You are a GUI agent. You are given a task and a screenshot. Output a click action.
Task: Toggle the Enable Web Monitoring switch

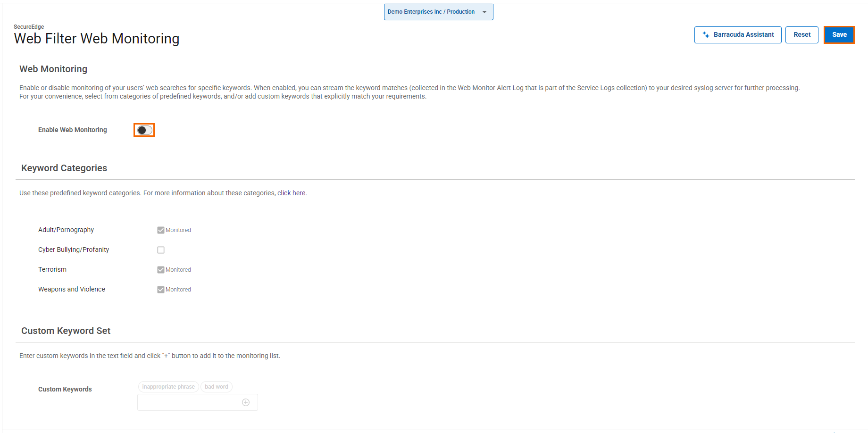(144, 130)
